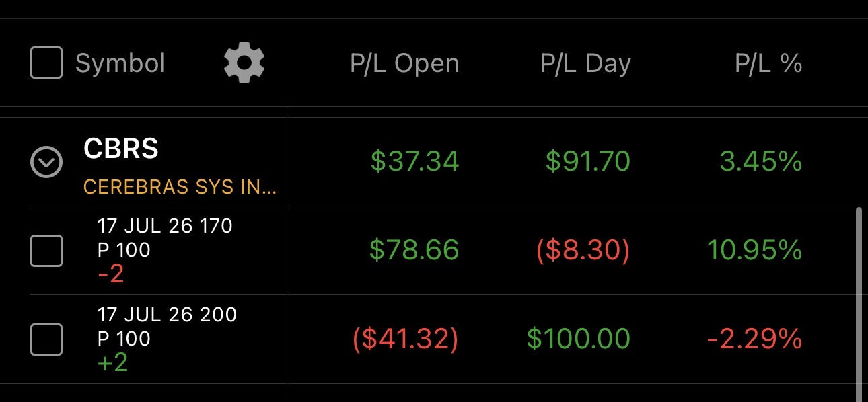The width and height of the screenshot is (868, 402).
Task: Open the 17 JUL 26 200 put row
Action: pyautogui.click(x=445, y=339)
